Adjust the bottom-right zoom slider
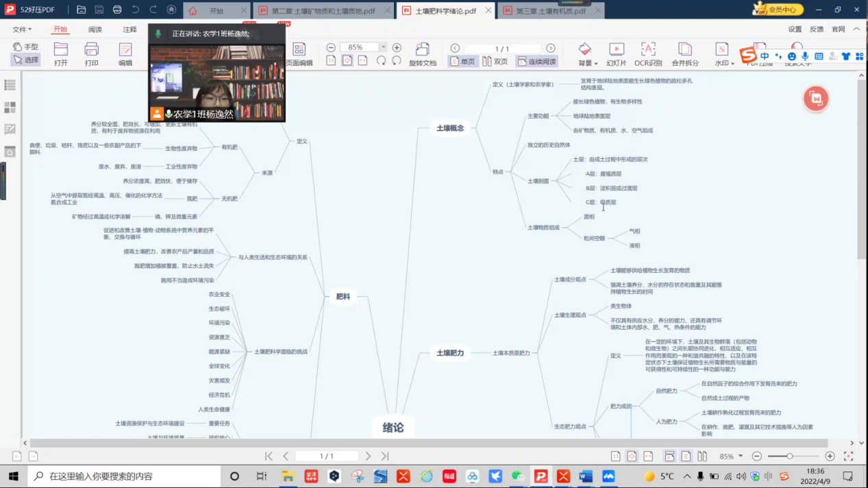Screen dimensions: 868x488 pyautogui.click(x=789, y=456)
